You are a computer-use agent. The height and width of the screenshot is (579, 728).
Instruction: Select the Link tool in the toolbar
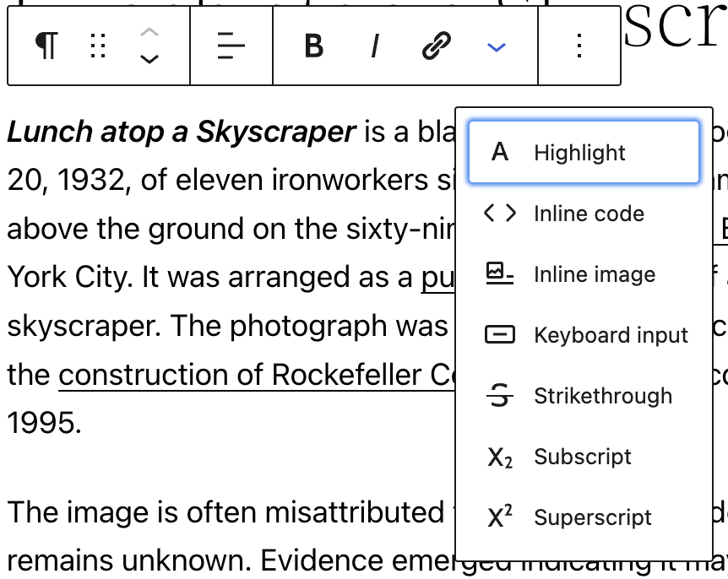[x=434, y=46]
